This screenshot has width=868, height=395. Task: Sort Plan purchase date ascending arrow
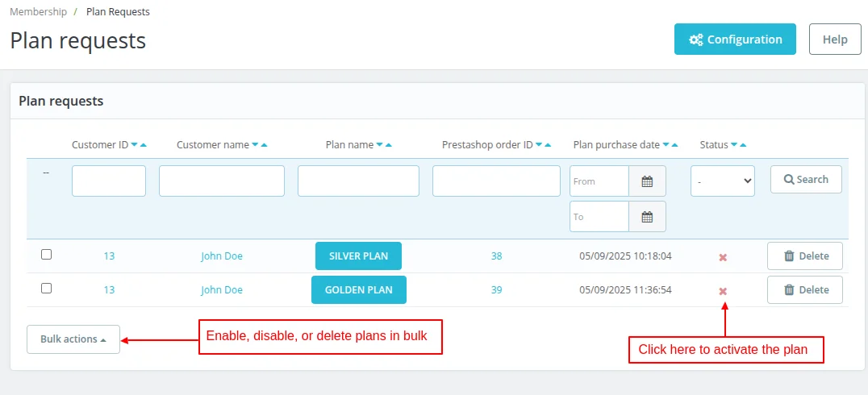[x=675, y=145]
